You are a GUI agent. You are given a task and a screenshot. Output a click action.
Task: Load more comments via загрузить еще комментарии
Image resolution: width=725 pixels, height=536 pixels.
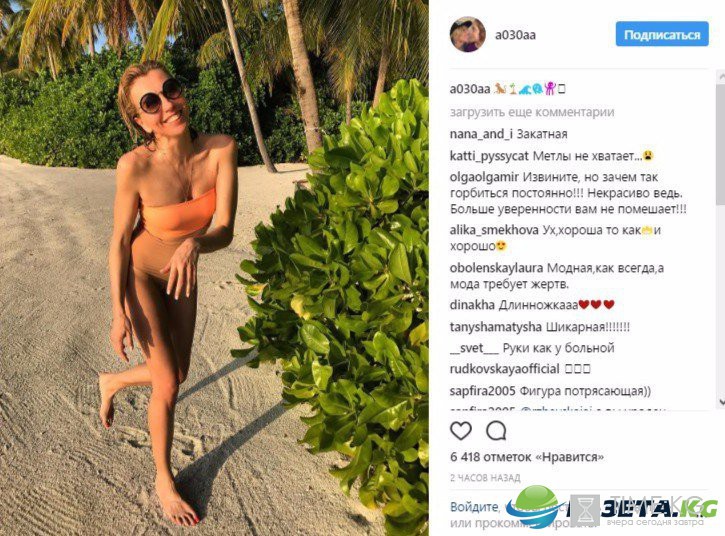pyautogui.click(x=532, y=112)
